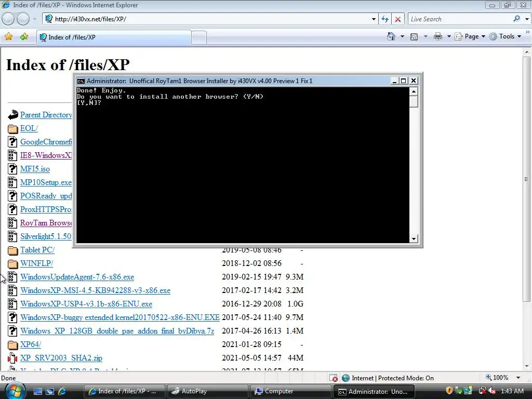Click the MFI5.iso file link
The width and height of the screenshot is (532, 399).
[x=35, y=169]
